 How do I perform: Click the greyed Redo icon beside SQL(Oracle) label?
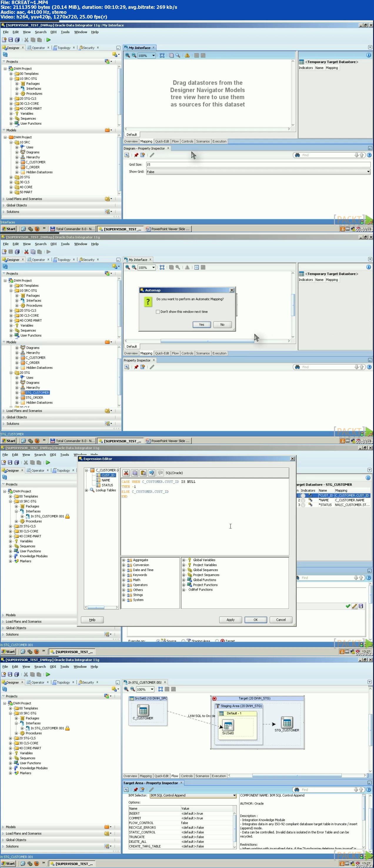pos(160,473)
